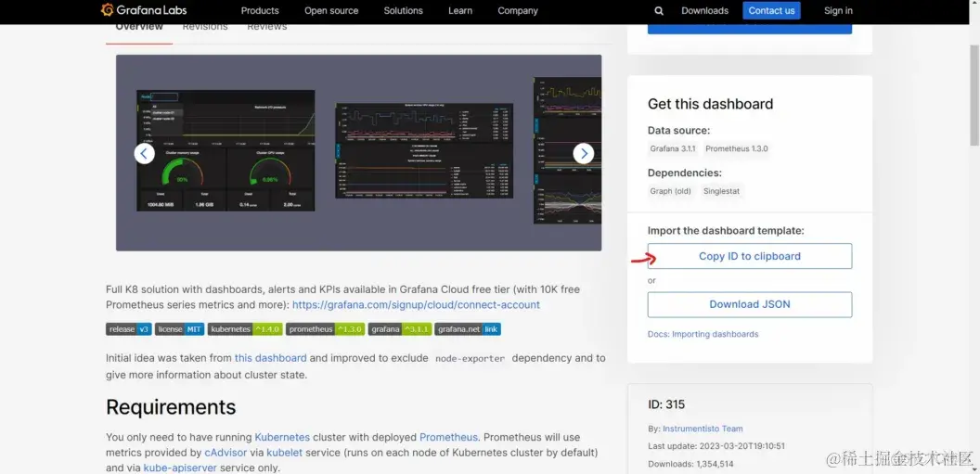Select the Singlestat dependency tag

721,191
